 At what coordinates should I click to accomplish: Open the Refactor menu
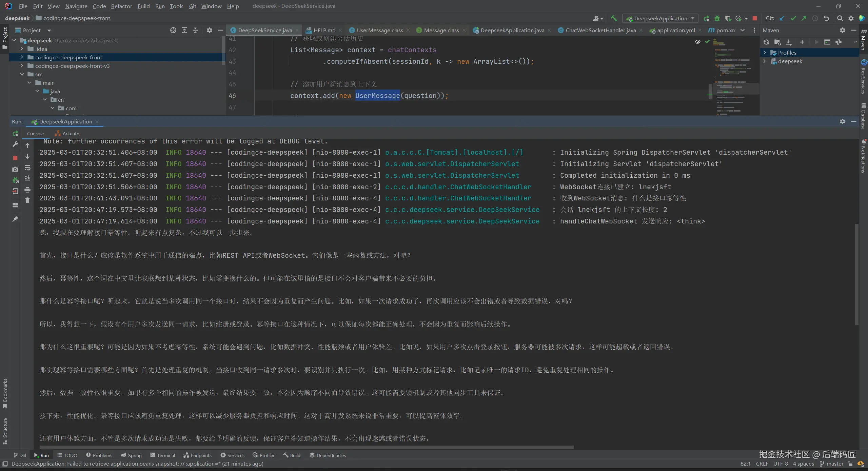point(121,6)
